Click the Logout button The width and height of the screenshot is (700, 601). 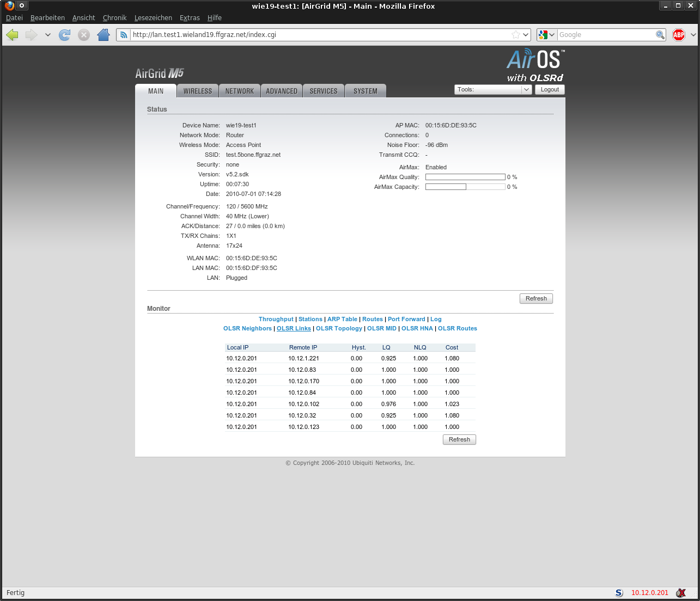pyautogui.click(x=550, y=90)
